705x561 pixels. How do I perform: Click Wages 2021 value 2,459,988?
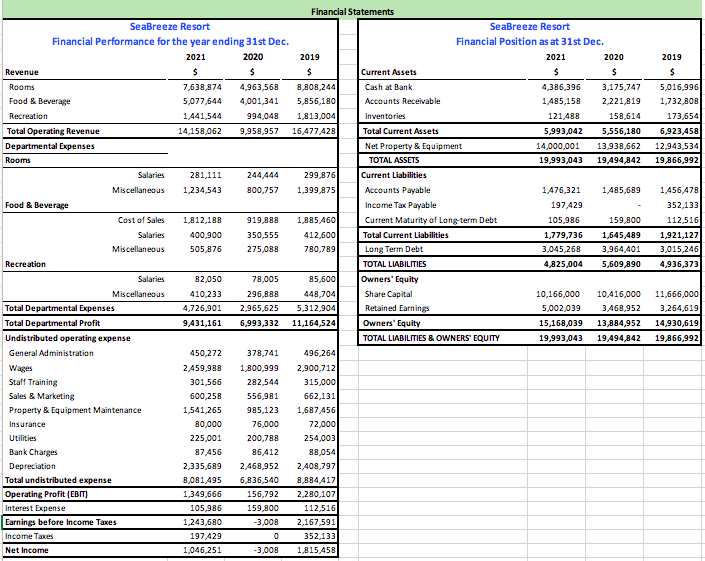click(x=202, y=368)
